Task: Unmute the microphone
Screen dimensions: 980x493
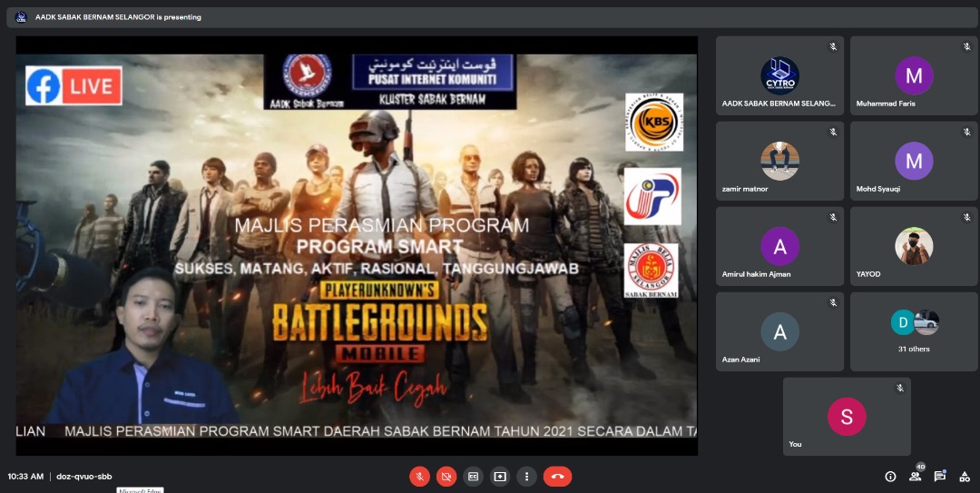Action: (420, 477)
